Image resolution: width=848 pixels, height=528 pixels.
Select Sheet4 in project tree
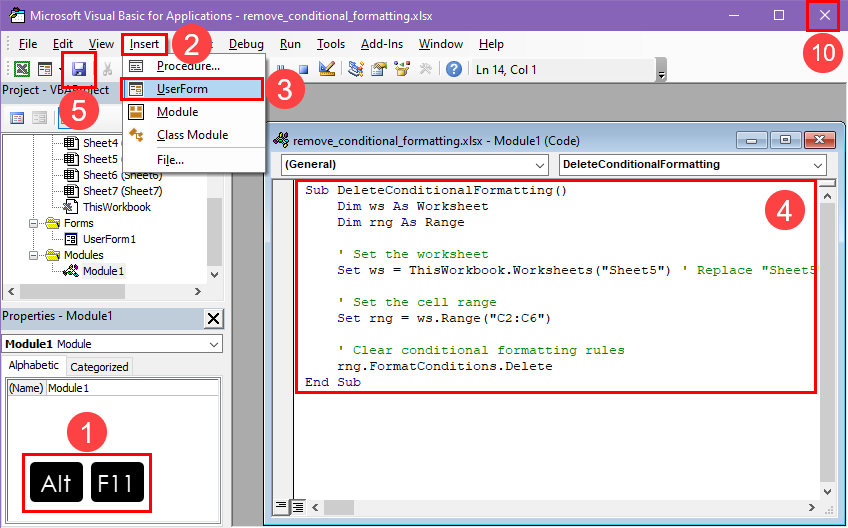pos(100,143)
